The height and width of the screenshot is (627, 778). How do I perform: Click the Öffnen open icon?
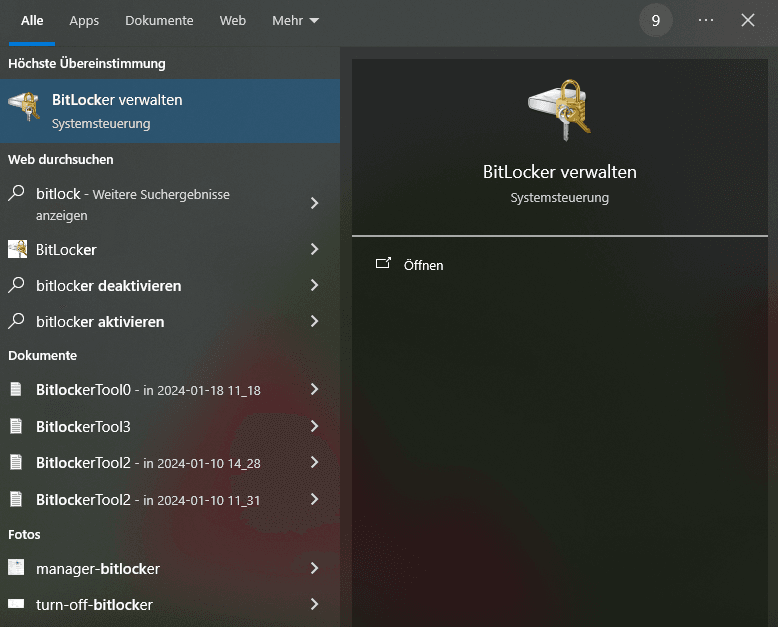pyautogui.click(x=383, y=263)
